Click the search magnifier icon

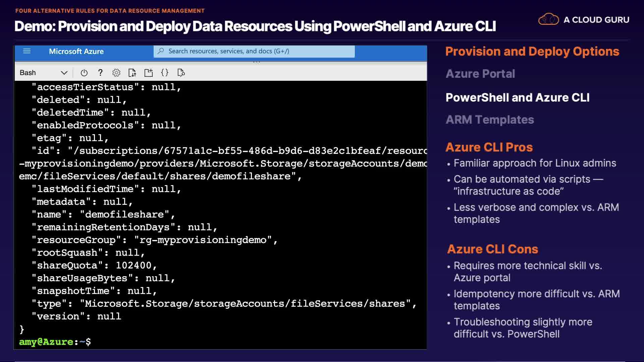[x=161, y=51]
